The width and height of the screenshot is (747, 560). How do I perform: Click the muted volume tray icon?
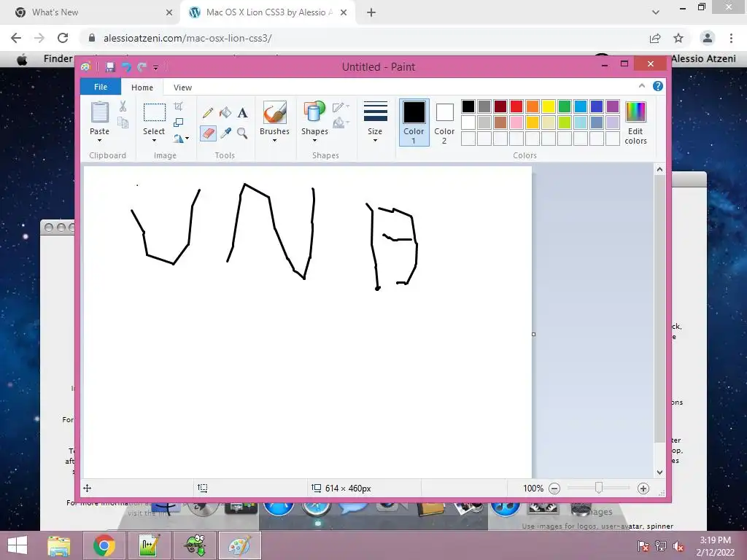pyautogui.click(x=678, y=546)
